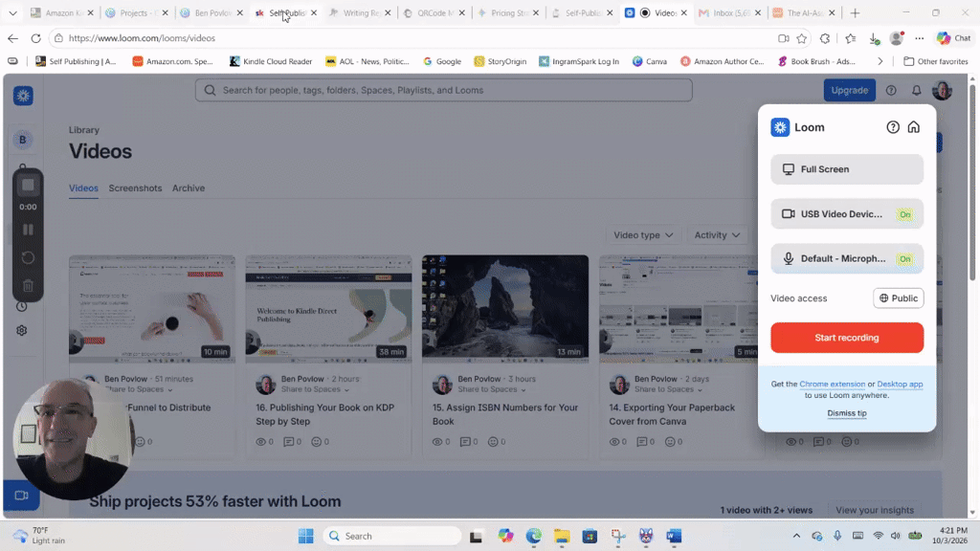Open the Loom popup help icon
The height and width of the screenshot is (551, 980).
tap(893, 127)
